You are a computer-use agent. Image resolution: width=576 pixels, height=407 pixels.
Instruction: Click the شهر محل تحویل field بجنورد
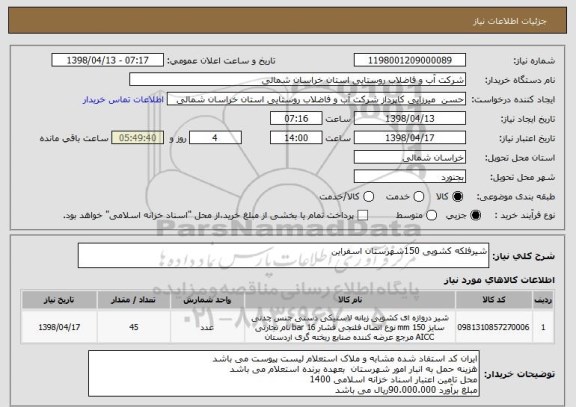point(410,177)
